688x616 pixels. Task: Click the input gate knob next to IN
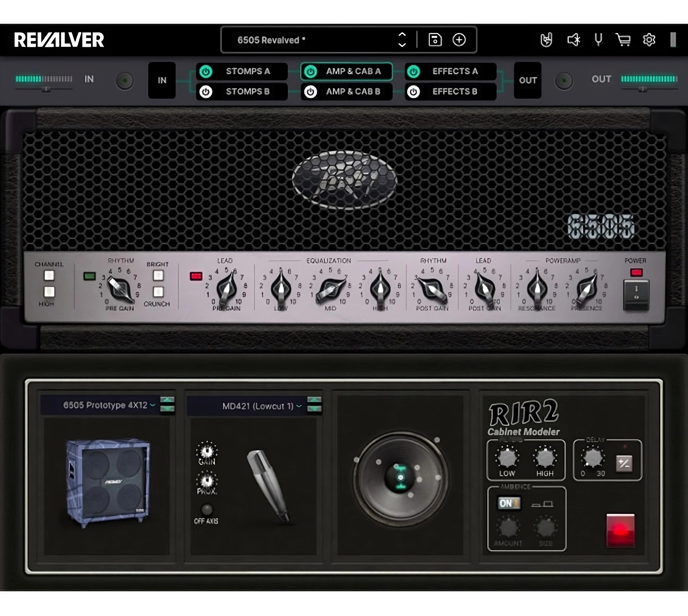124,81
